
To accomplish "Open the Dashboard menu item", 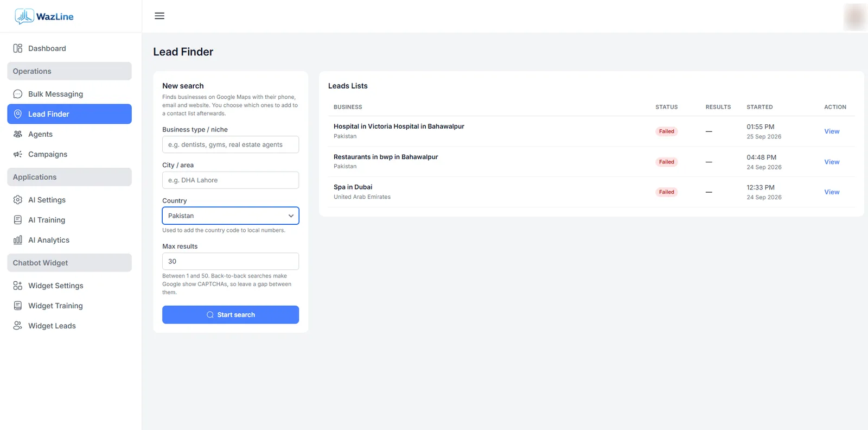I will (x=69, y=48).
